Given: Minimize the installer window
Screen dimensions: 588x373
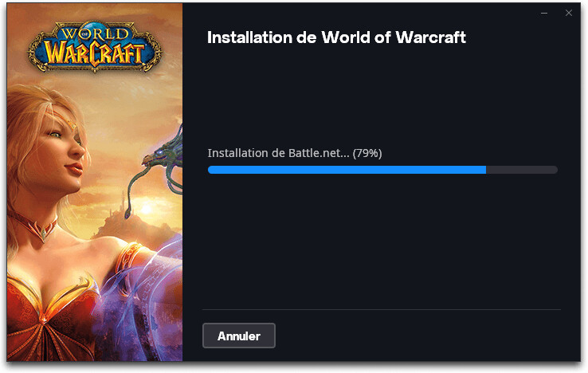Looking at the screenshot, I should click(544, 13).
